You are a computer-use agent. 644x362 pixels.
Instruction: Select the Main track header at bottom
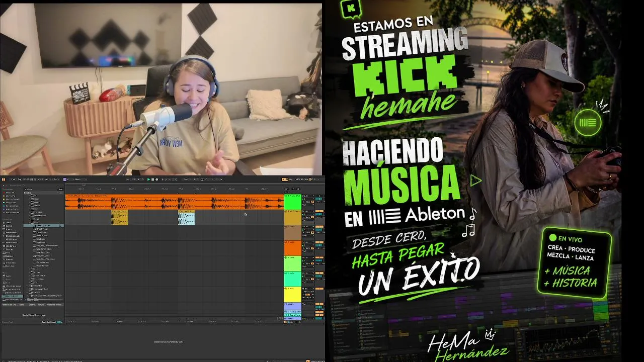292,318
